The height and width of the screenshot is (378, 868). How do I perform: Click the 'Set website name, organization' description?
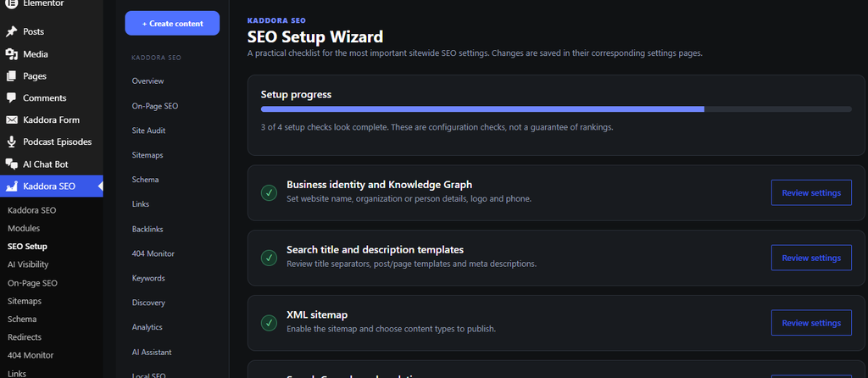409,198
